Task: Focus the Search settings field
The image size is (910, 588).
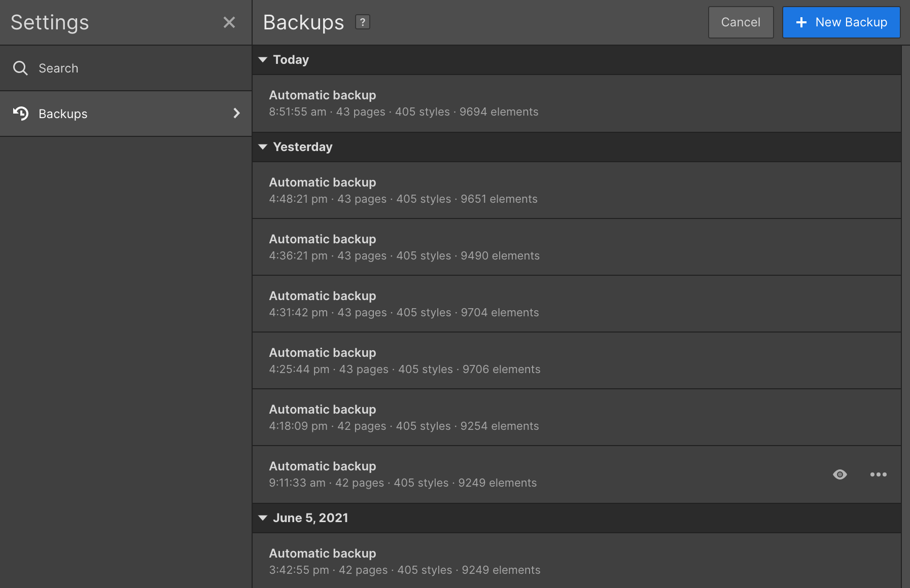Action: 126,68
